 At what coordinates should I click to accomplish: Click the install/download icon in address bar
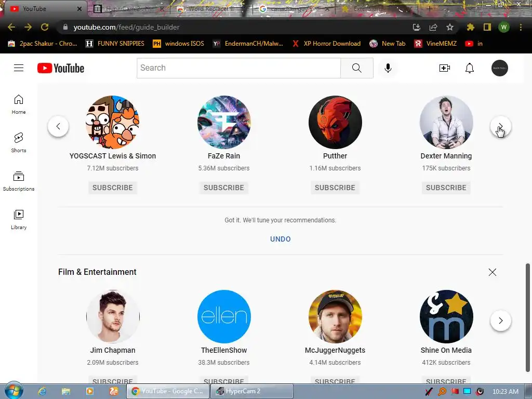coord(417,27)
